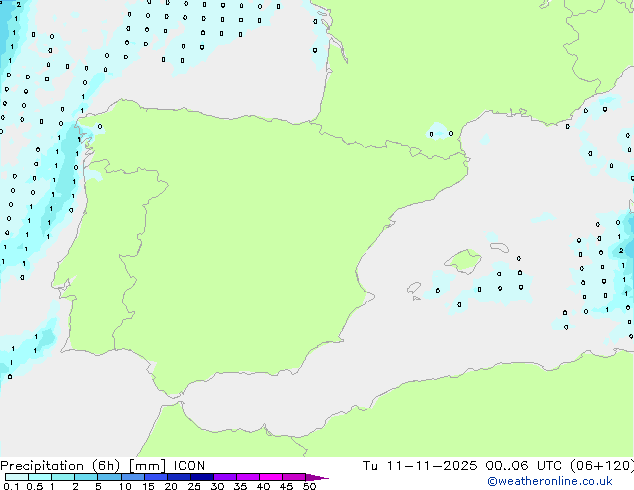Click the 2–5 mm legend color box
The height and width of the screenshot is (490, 634).
(86, 477)
